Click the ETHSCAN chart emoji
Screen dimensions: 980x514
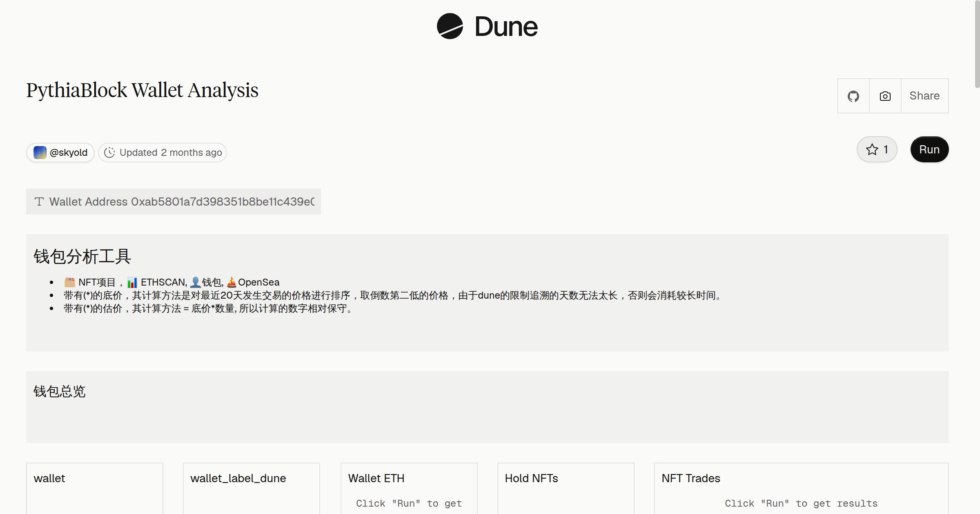[132, 282]
